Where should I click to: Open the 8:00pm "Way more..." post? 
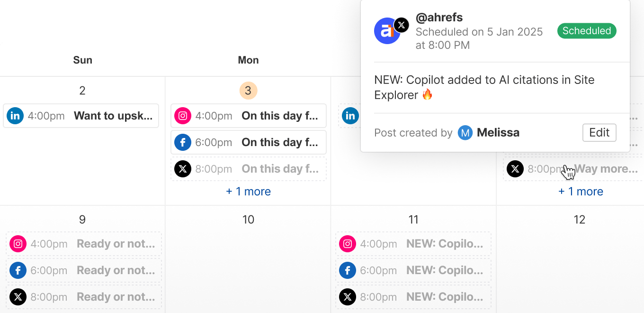605,169
